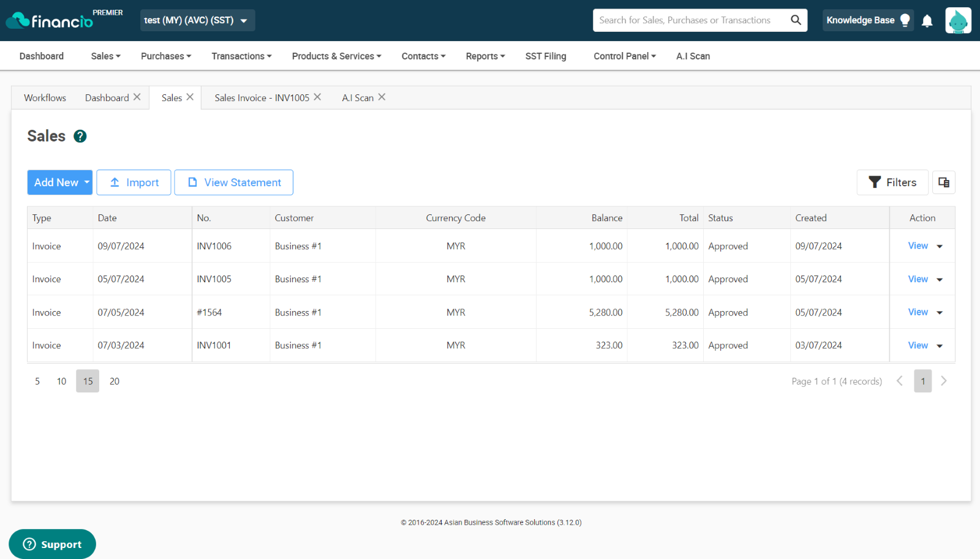Image resolution: width=980 pixels, height=559 pixels.
Task: Close the Dashboard tab
Action: point(137,97)
